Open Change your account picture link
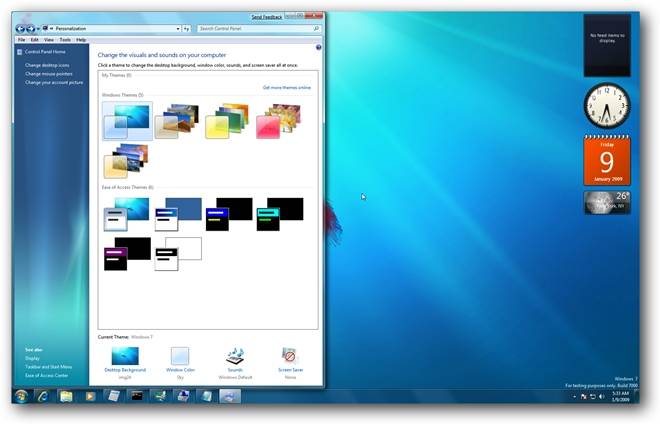The height and width of the screenshot is (424, 660). 54,83
